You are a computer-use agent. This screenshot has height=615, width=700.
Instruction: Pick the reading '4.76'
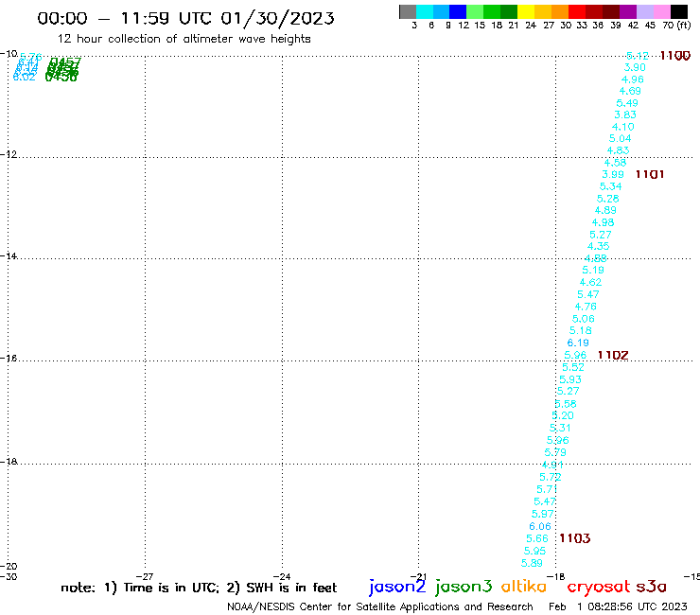[x=586, y=307]
